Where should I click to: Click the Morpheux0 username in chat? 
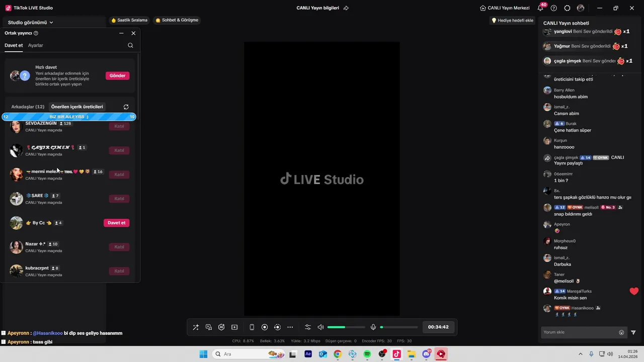pos(565,241)
